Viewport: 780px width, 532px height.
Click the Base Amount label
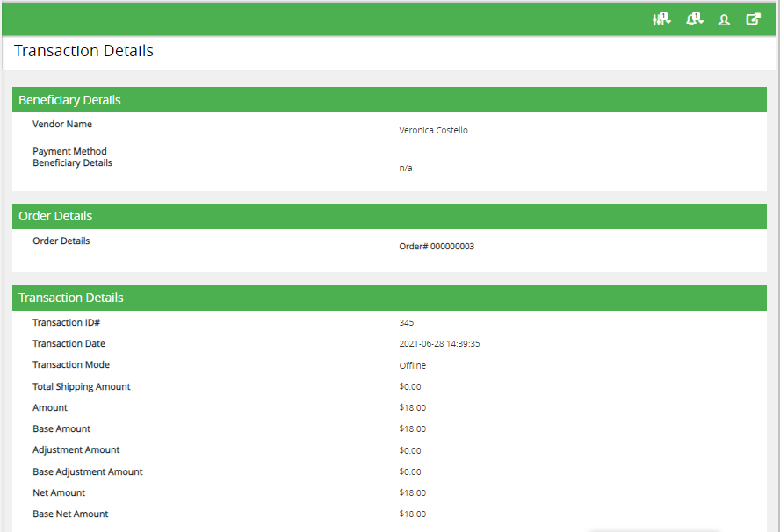coord(61,429)
